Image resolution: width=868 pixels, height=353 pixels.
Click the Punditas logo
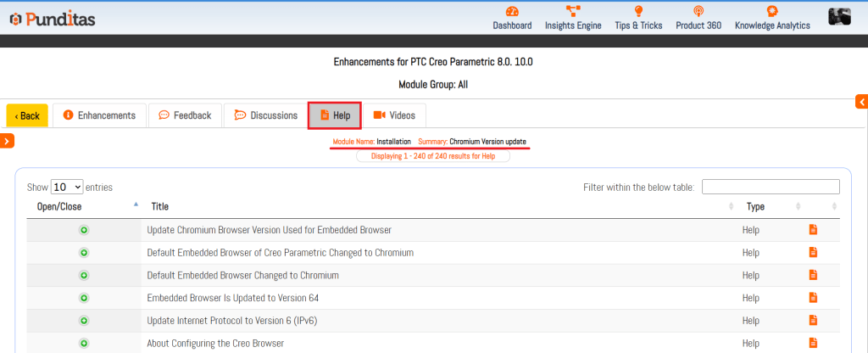(x=52, y=18)
